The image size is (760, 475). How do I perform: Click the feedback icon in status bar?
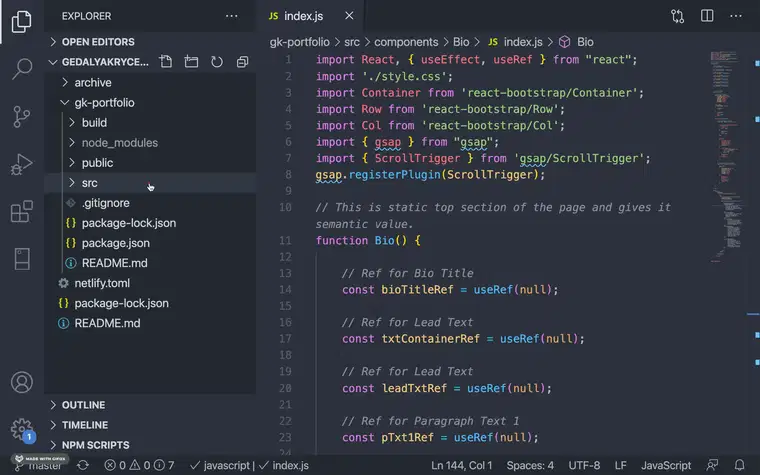click(x=712, y=465)
